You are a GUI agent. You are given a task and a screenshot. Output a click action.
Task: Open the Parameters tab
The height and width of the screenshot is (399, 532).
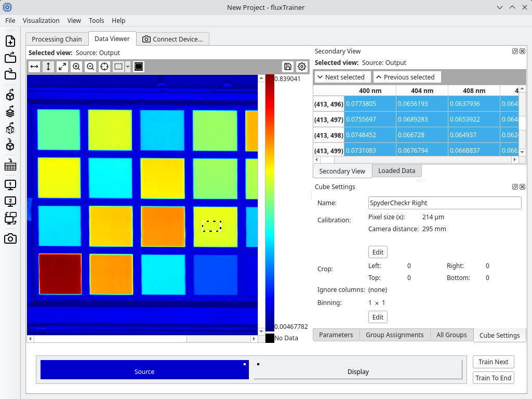point(336,335)
